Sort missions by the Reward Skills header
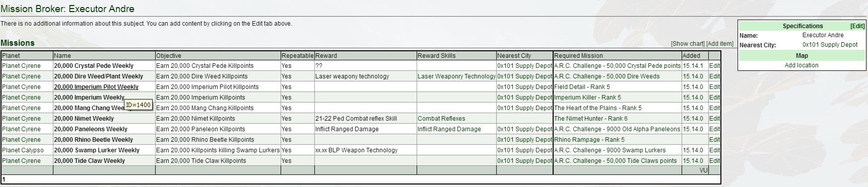Screen dimensions: 868x187 click(x=436, y=56)
